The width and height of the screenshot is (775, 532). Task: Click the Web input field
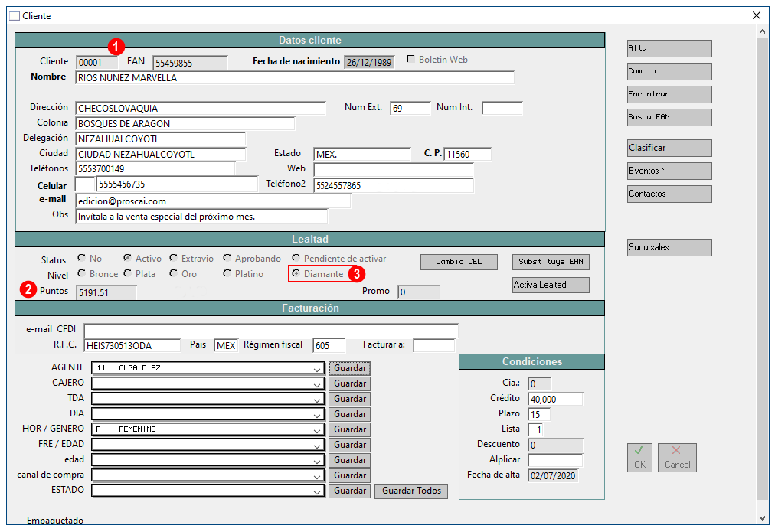[394, 170]
